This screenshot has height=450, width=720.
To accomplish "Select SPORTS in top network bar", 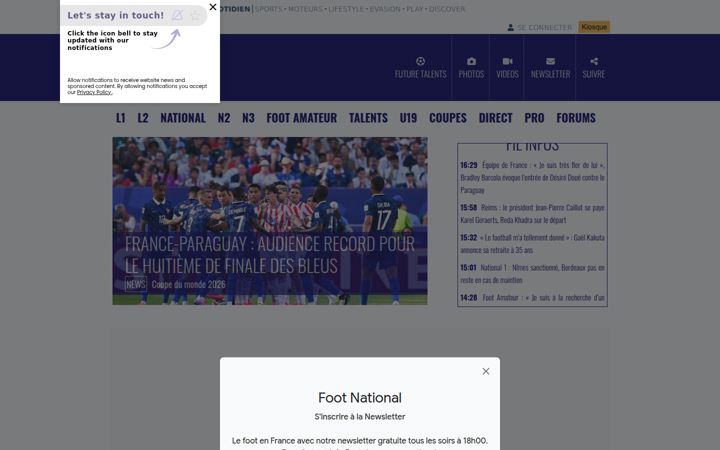I will 269,9.
